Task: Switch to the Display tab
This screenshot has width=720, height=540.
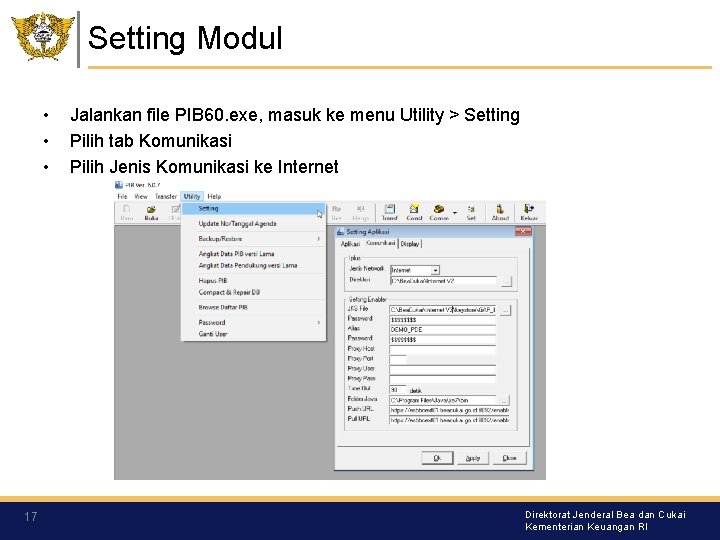Action: [x=410, y=244]
